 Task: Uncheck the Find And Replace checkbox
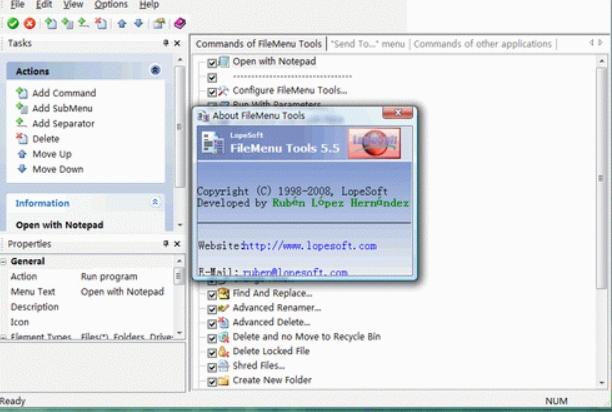(212, 295)
